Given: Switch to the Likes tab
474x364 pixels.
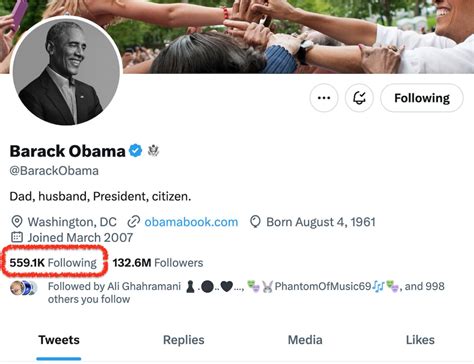Looking at the screenshot, I should click(420, 340).
